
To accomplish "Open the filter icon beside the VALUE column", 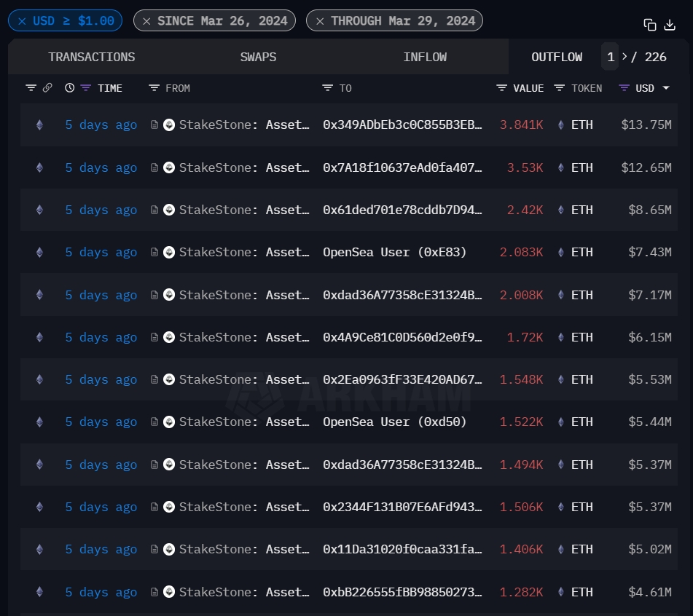I will tap(502, 88).
